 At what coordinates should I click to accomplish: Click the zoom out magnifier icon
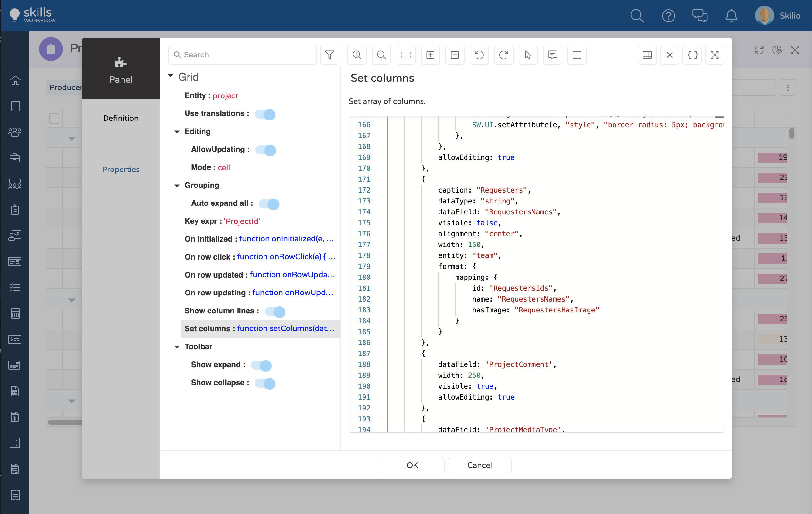[x=381, y=55]
